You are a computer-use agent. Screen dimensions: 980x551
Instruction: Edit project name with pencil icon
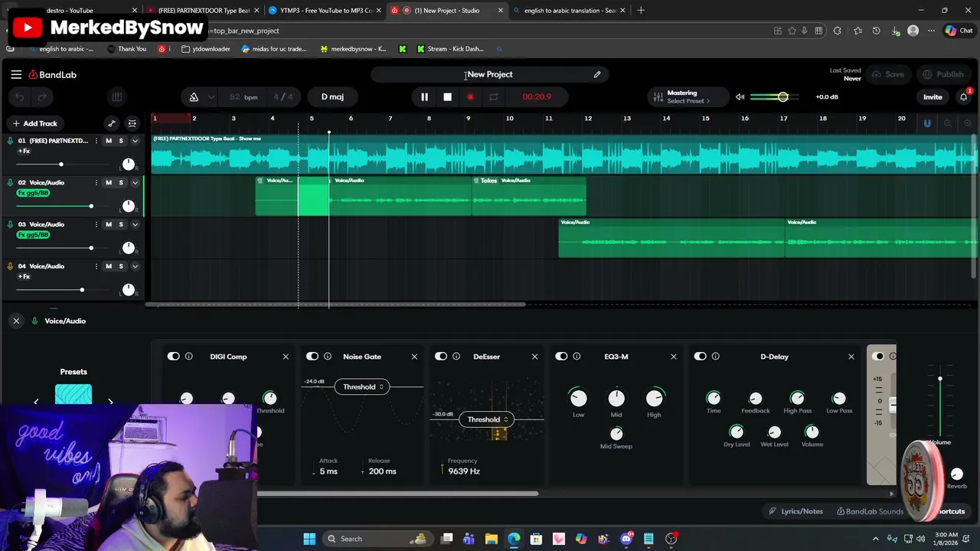pyautogui.click(x=597, y=74)
